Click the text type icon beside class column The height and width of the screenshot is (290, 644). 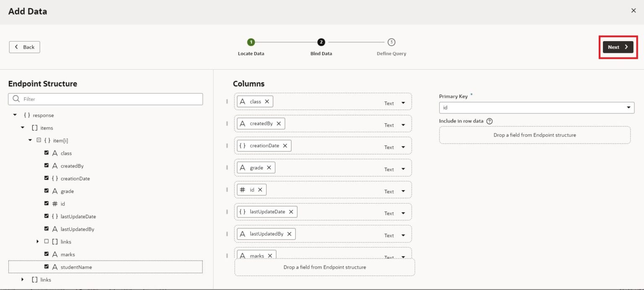(x=242, y=101)
